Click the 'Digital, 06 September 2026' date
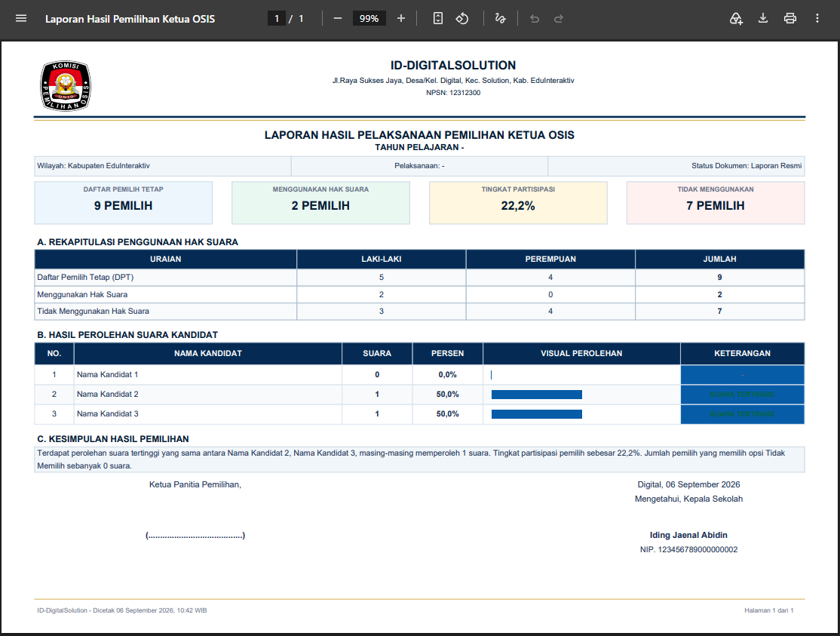This screenshot has width=840, height=636. point(689,485)
